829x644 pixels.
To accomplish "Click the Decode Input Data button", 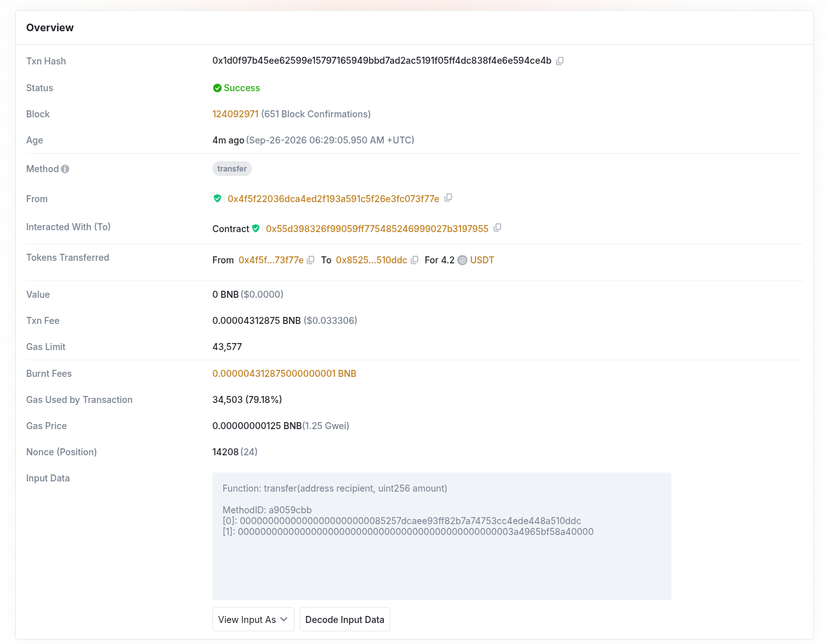I will click(x=345, y=619).
